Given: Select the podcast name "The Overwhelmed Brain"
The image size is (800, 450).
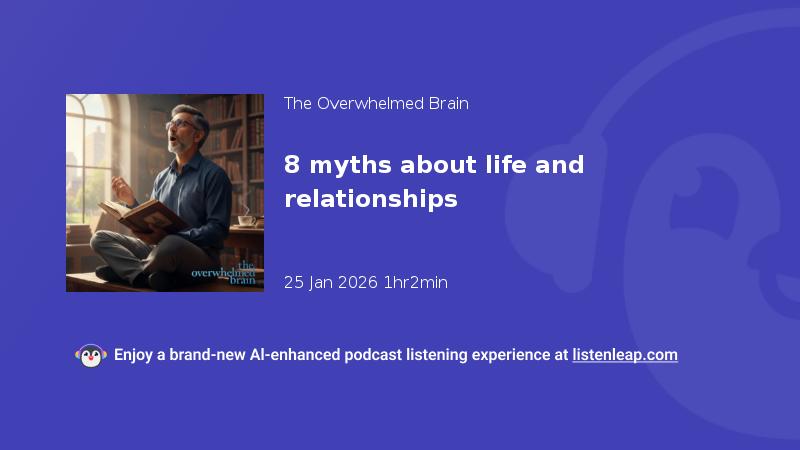Looking at the screenshot, I should click(x=376, y=104).
